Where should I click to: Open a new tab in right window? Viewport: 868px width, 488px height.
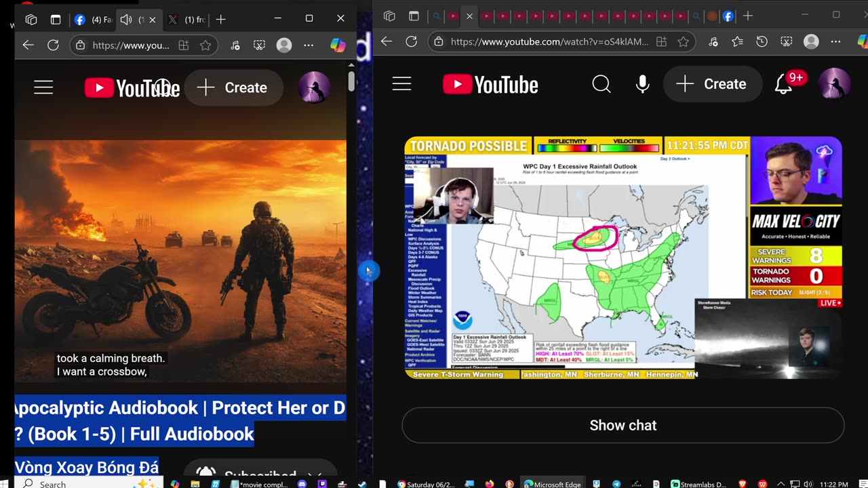[x=748, y=16]
